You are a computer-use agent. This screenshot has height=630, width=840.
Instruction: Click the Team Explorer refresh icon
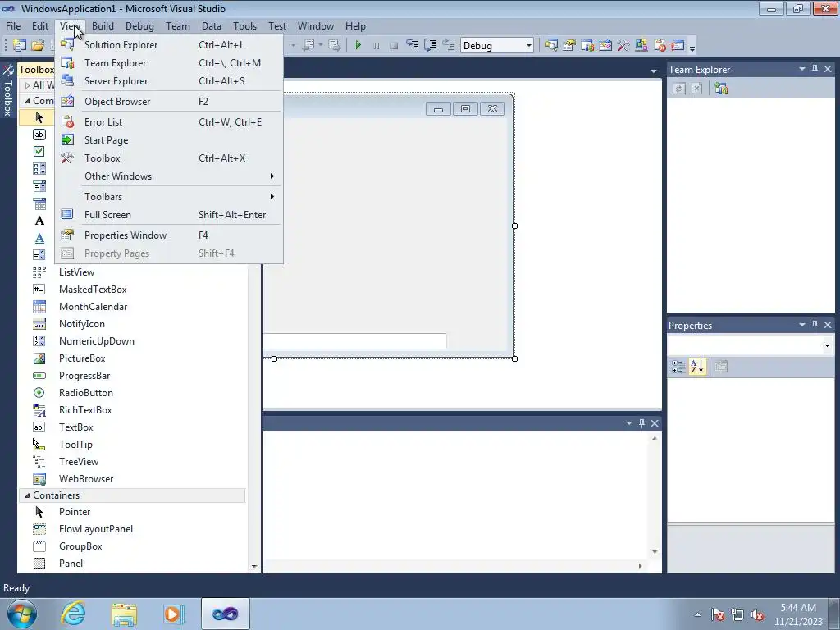click(678, 89)
